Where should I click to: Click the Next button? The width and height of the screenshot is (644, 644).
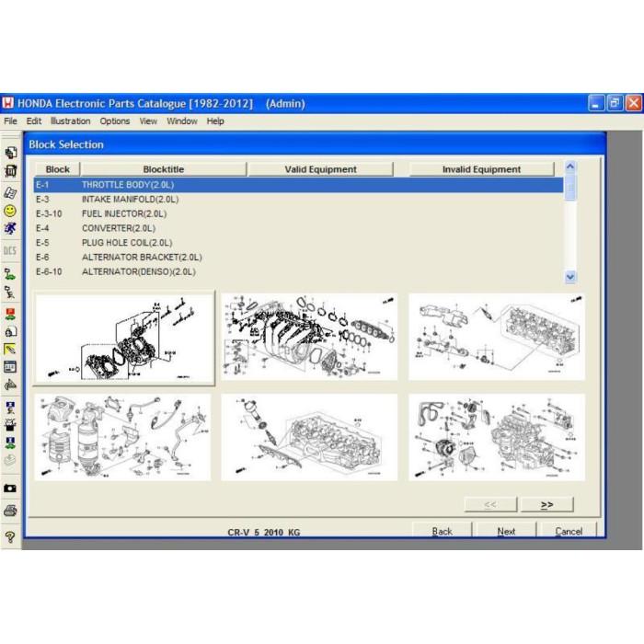[506, 531]
